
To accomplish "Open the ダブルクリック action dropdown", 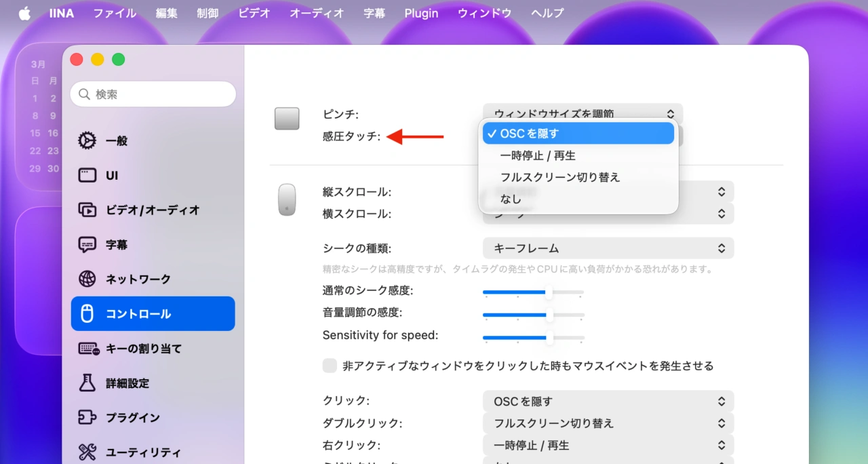I will (608, 423).
